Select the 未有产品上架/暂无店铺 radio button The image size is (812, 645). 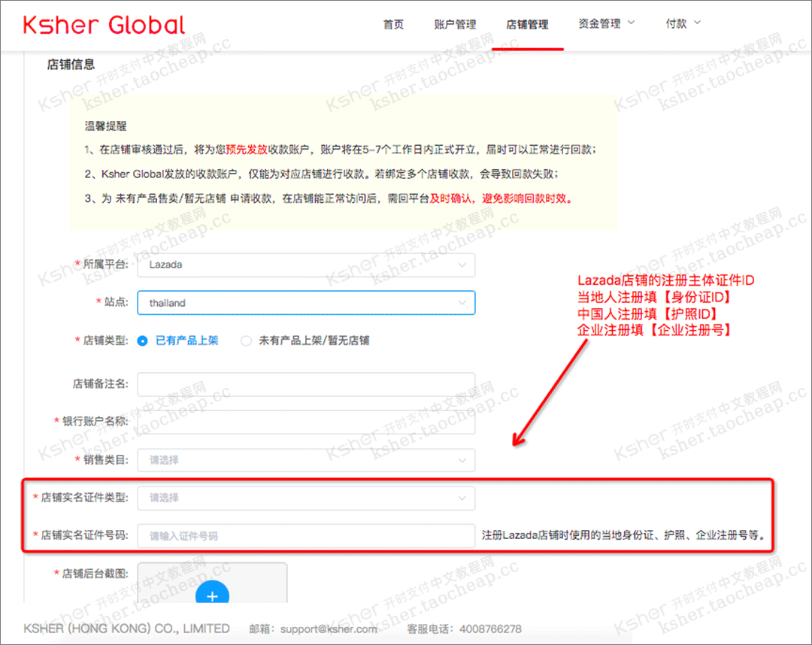(247, 341)
